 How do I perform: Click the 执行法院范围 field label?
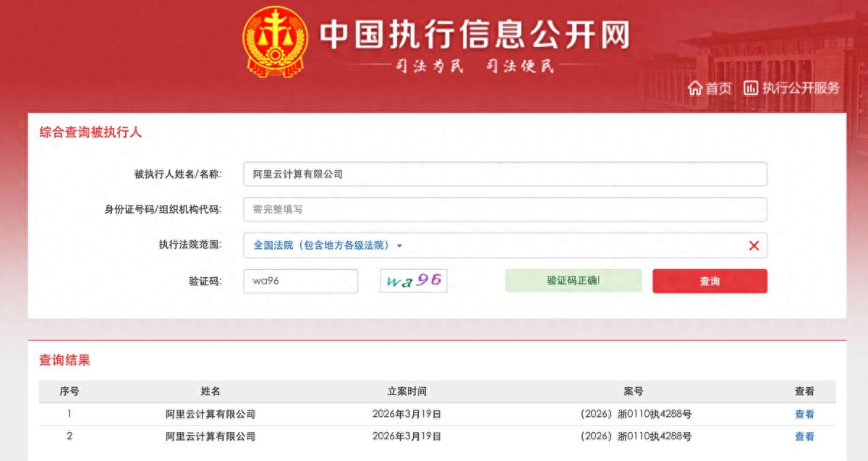coord(190,245)
